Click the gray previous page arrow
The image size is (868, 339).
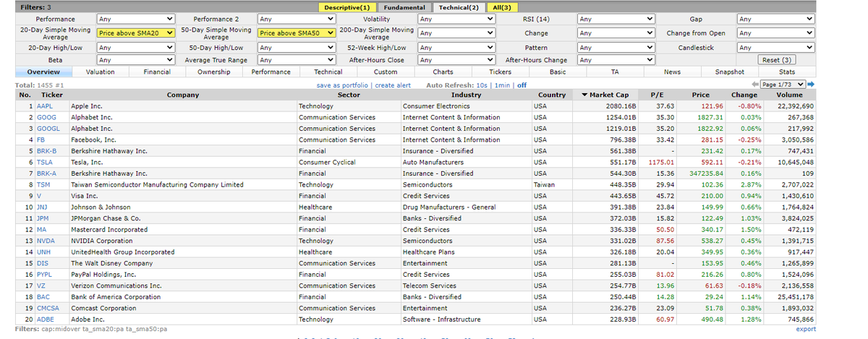click(757, 85)
